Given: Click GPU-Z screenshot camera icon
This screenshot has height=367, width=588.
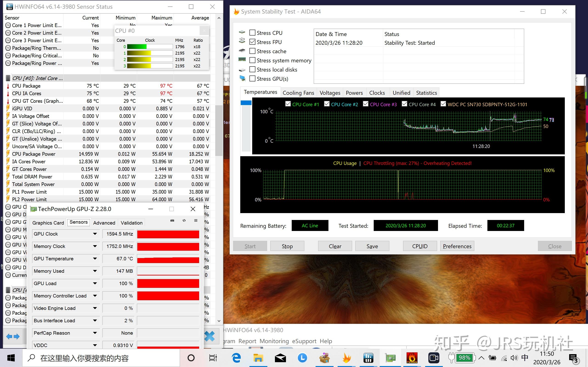Looking at the screenshot, I should [172, 220].
